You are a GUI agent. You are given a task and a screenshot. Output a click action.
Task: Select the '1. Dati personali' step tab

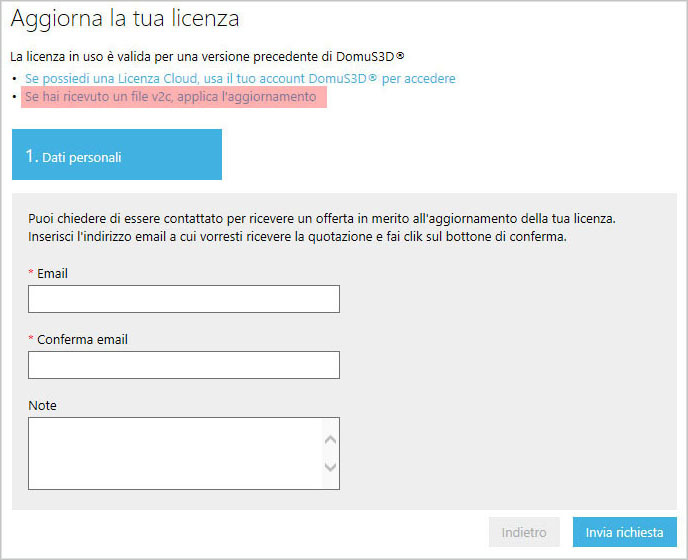(x=117, y=154)
